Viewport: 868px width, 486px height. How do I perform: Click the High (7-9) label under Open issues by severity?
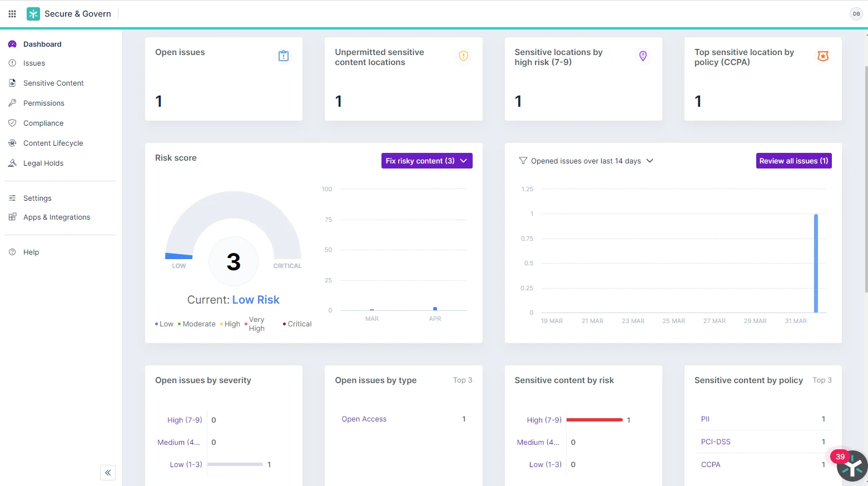click(x=185, y=420)
